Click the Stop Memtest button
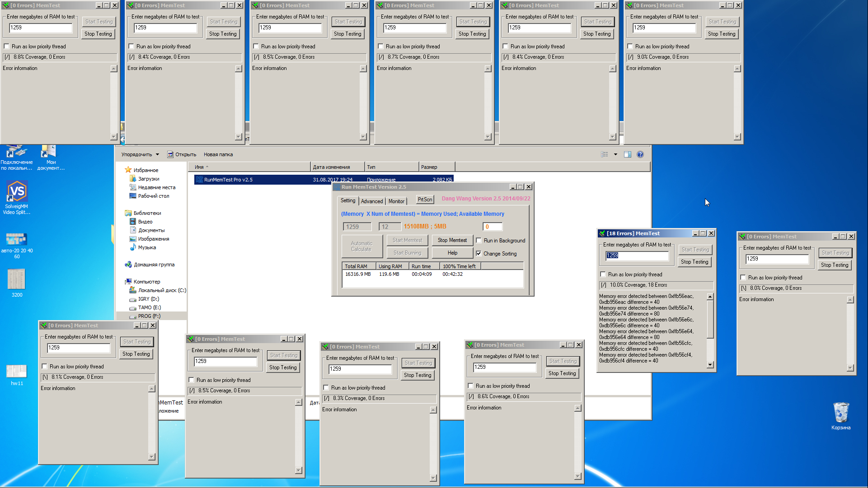The image size is (868, 488). pos(452,240)
